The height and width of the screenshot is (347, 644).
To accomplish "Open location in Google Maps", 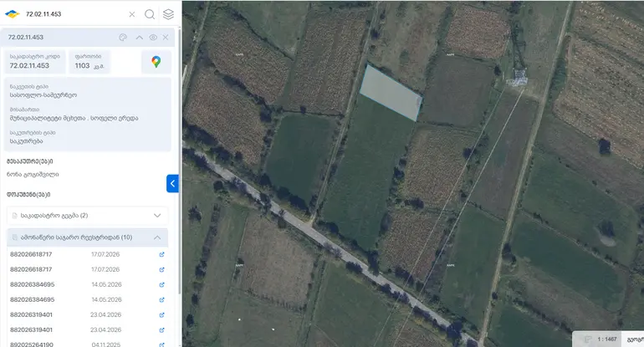I will click(156, 62).
